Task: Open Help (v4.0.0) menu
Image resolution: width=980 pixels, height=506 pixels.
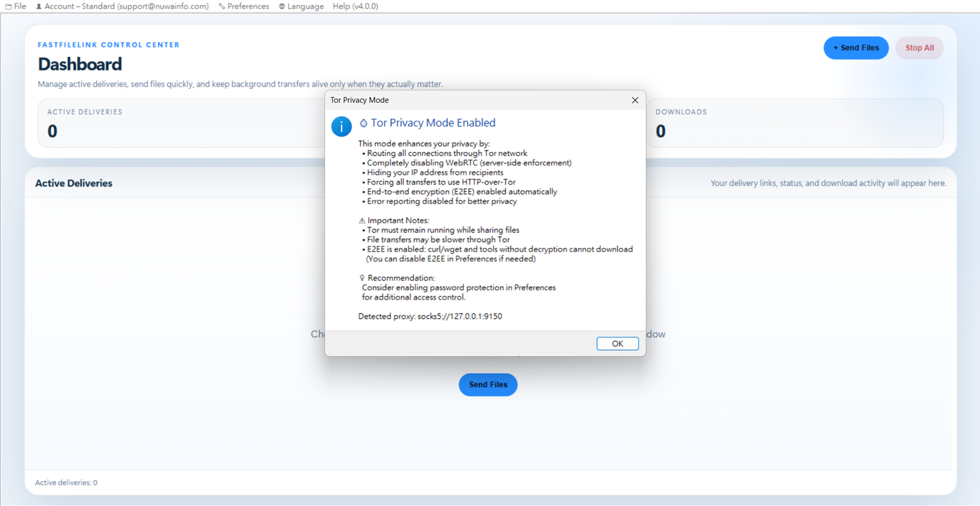Action: click(355, 6)
